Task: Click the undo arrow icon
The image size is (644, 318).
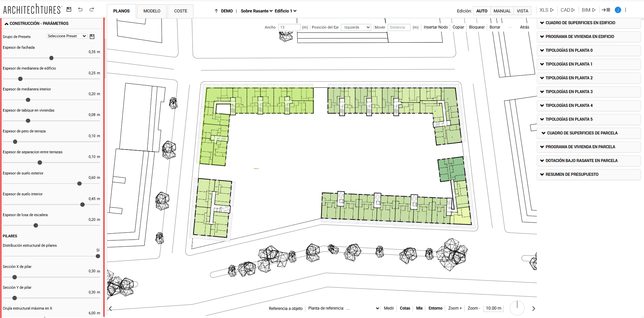Action: (80, 9)
